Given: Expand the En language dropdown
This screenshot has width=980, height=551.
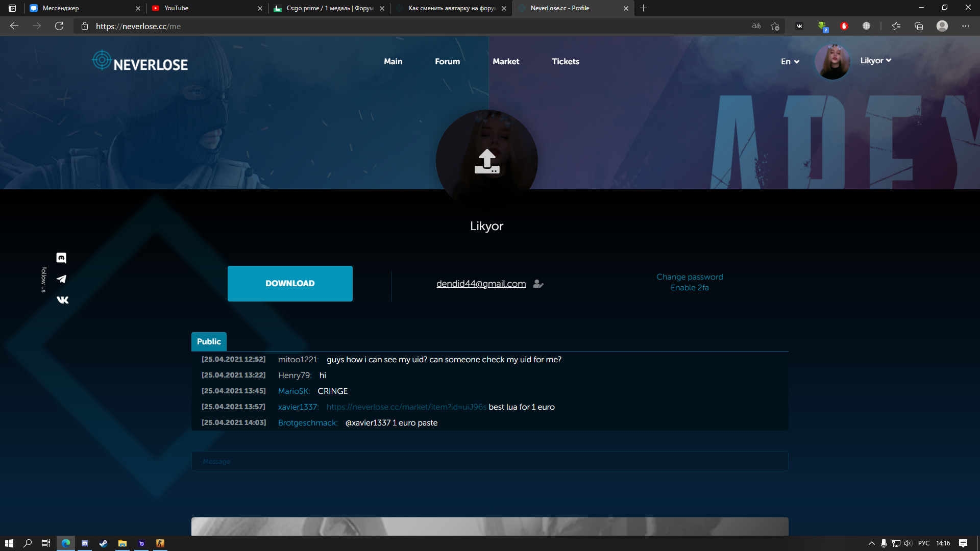Looking at the screenshot, I should [x=790, y=62].
